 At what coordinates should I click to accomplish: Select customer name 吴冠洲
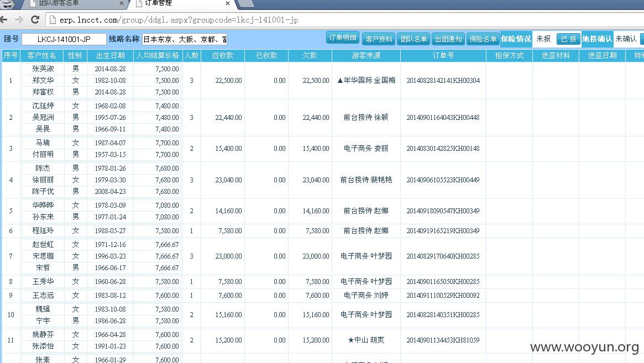pos(43,118)
